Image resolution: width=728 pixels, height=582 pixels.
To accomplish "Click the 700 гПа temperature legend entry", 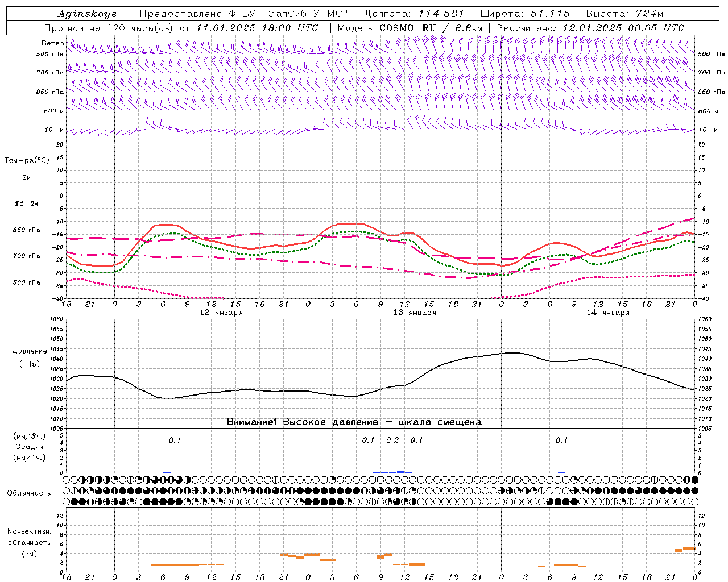I will point(27,256).
